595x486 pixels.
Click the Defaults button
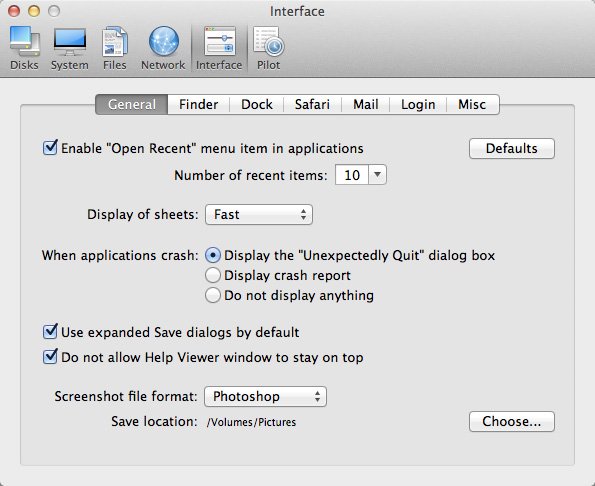[512, 148]
